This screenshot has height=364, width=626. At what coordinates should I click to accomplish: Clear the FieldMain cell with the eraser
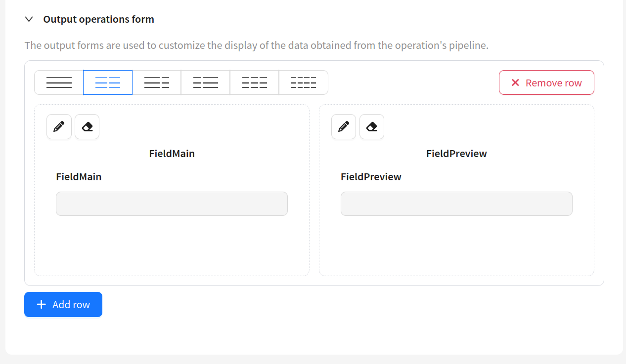point(87,127)
